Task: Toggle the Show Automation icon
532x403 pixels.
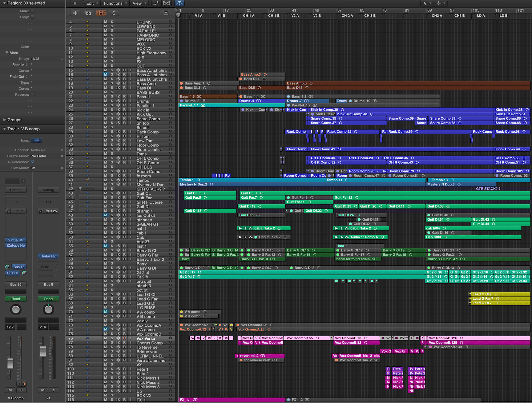Action: [x=156, y=3]
